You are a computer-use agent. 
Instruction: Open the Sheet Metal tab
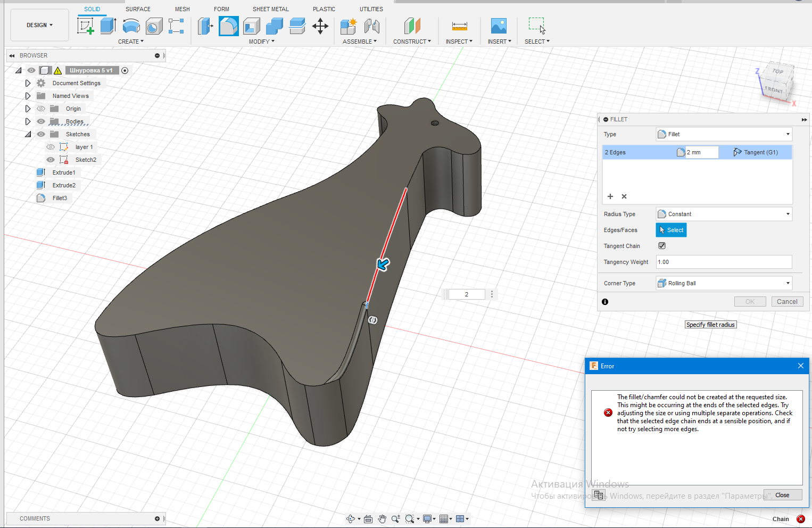tap(270, 9)
